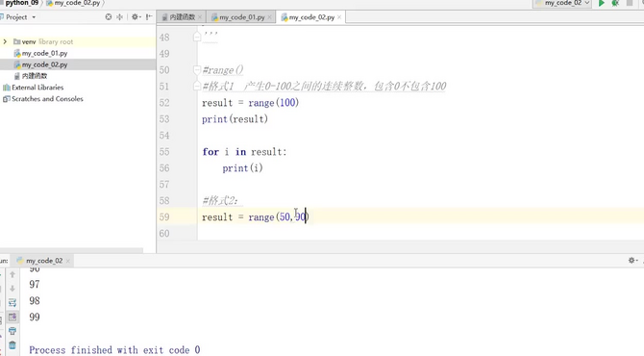The image size is (644, 356).
Task: Select venv folder in project tree
Action: click(x=43, y=41)
